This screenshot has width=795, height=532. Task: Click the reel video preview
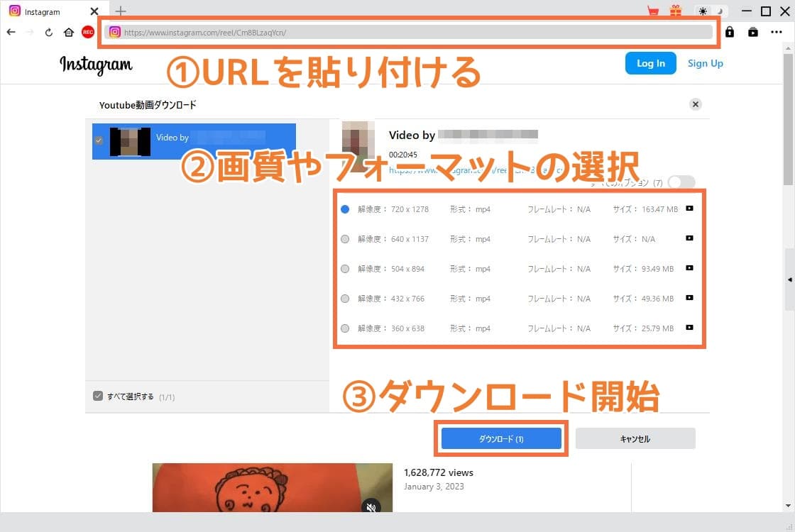tap(273, 487)
